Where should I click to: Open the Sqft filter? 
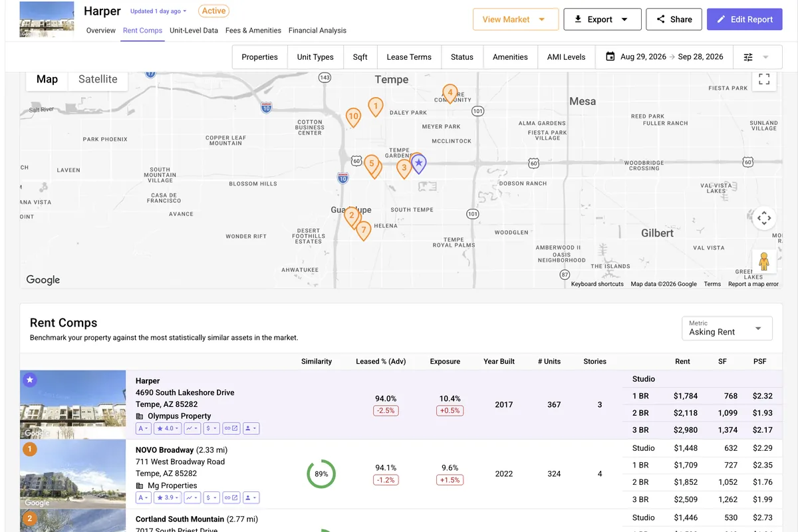pyautogui.click(x=360, y=57)
